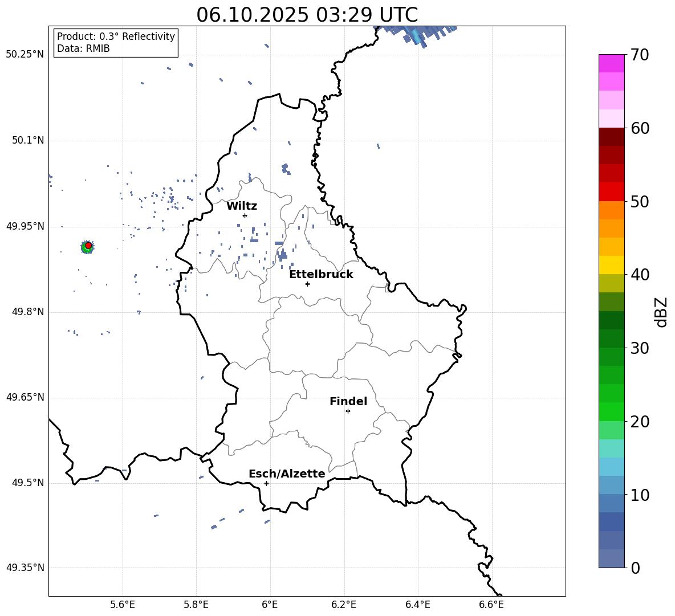This screenshot has height=616, width=675.
Task: Click the 49.95°N latitude tick label
Action: point(25,227)
